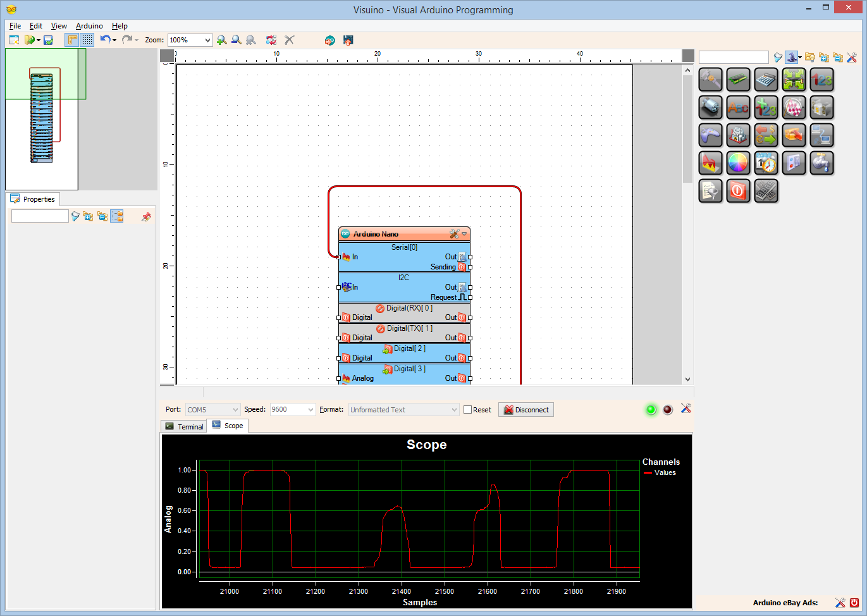This screenshot has height=616, width=867.
Task: Enable the Reset checkbox
Action: 467,409
